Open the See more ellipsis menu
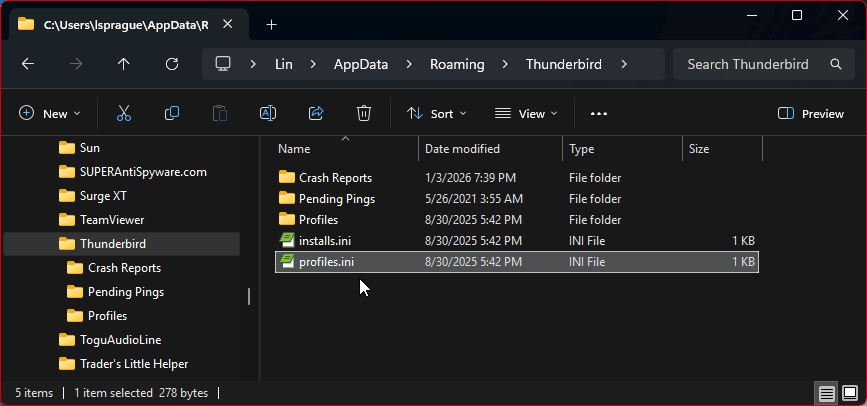 tap(599, 114)
